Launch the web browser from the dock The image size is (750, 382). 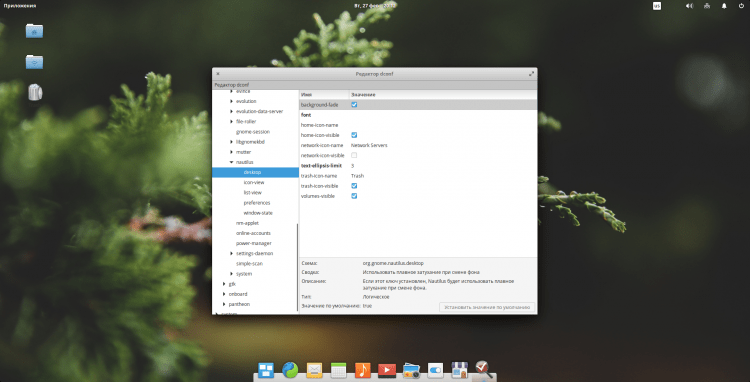tap(290, 370)
